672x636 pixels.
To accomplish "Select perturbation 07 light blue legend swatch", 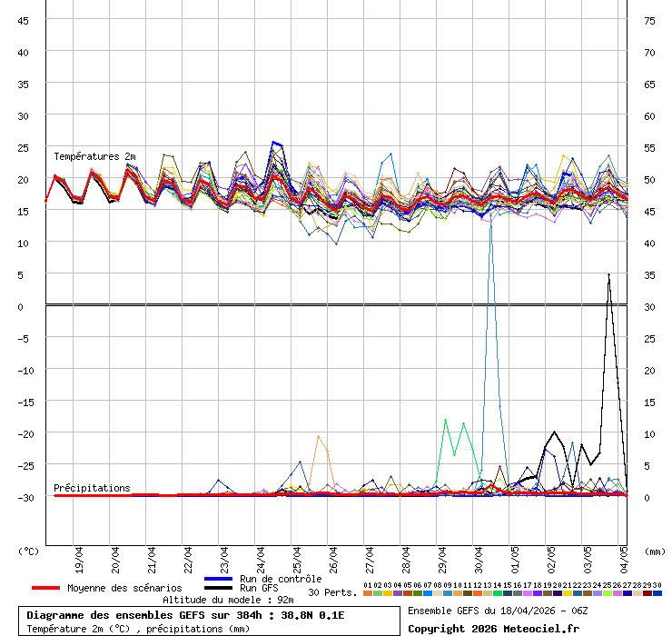I will [x=428, y=593].
